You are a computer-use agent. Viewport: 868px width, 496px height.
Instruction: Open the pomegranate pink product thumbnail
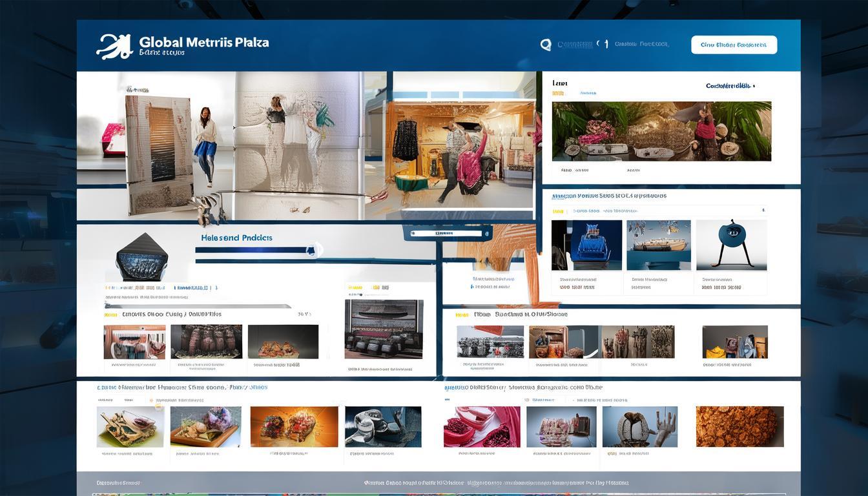[x=482, y=427]
